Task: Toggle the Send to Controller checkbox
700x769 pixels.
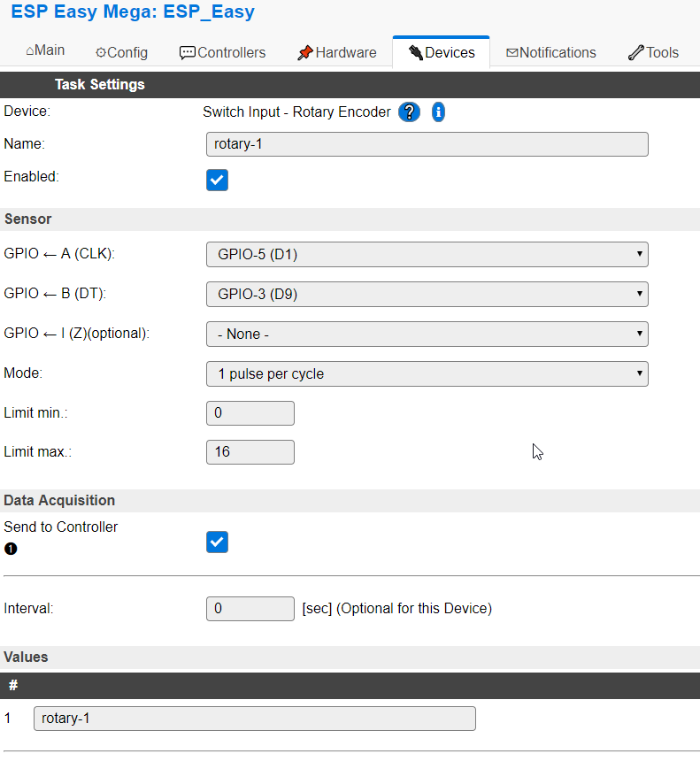Action: click(x=217, y=542)
